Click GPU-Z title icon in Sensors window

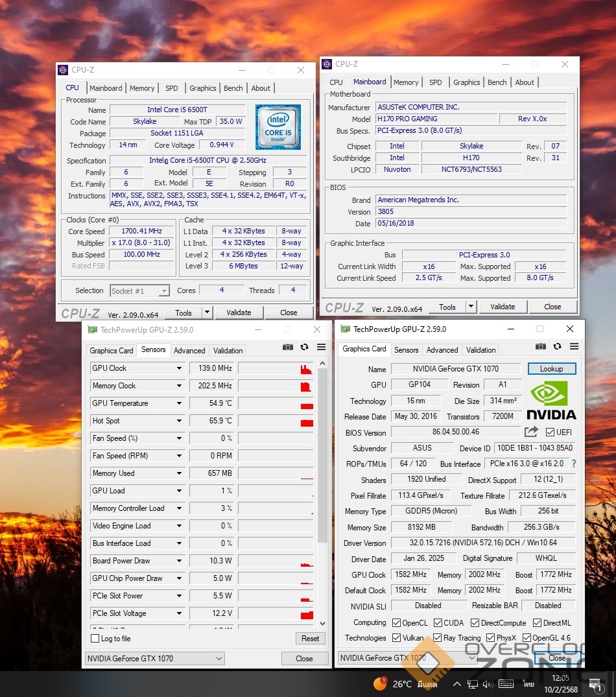click(93, 330)
